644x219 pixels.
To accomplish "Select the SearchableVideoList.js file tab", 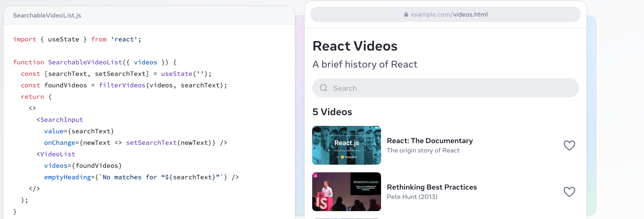I will tap(47, 15).
